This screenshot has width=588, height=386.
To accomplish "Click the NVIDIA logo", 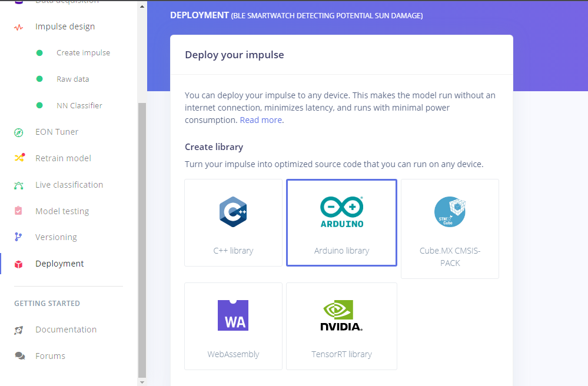I will coord(341,315).
